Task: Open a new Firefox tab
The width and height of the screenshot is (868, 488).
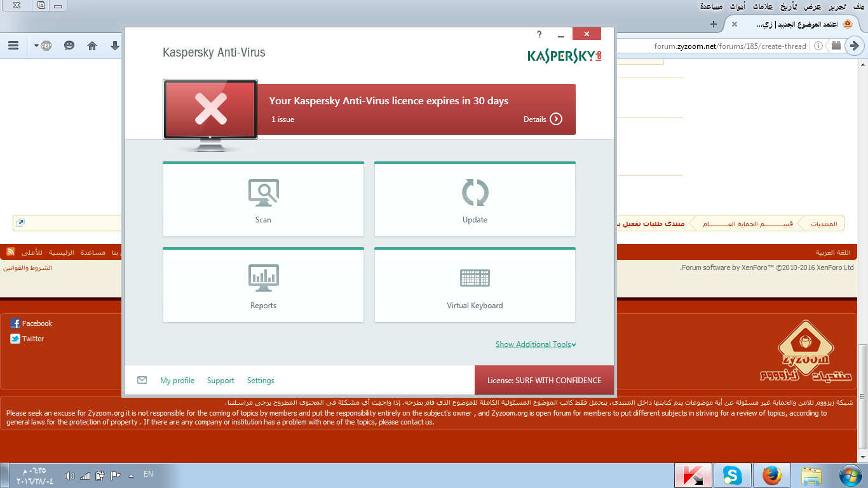Action: 714,24
